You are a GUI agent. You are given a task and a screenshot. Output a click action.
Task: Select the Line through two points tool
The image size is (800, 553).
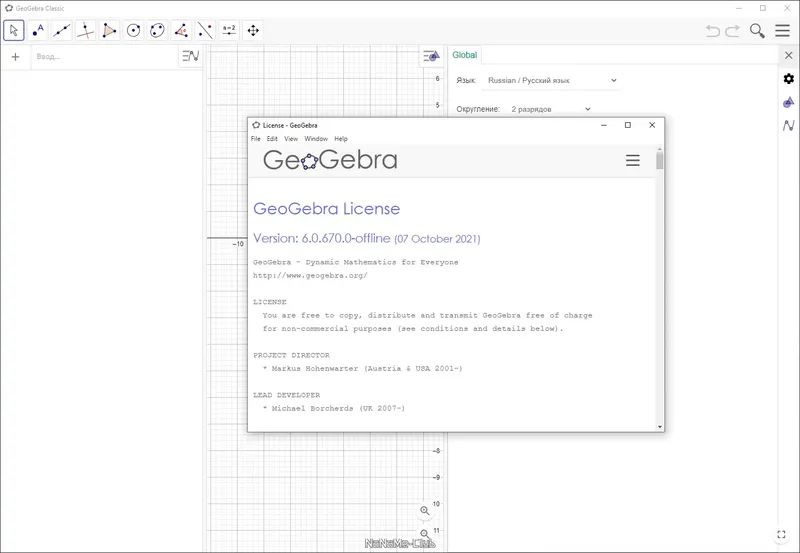click(x=62, y=31)
